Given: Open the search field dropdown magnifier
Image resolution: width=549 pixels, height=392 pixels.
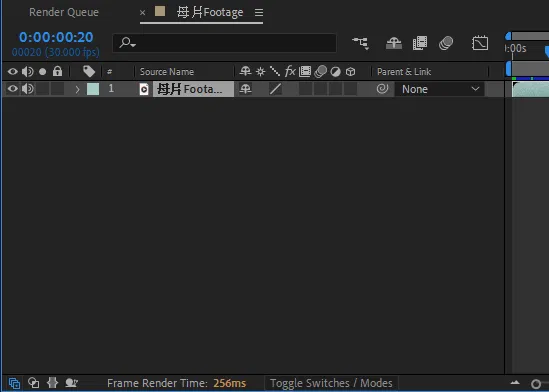Looking at the screenshot, I should coord(127,43).
